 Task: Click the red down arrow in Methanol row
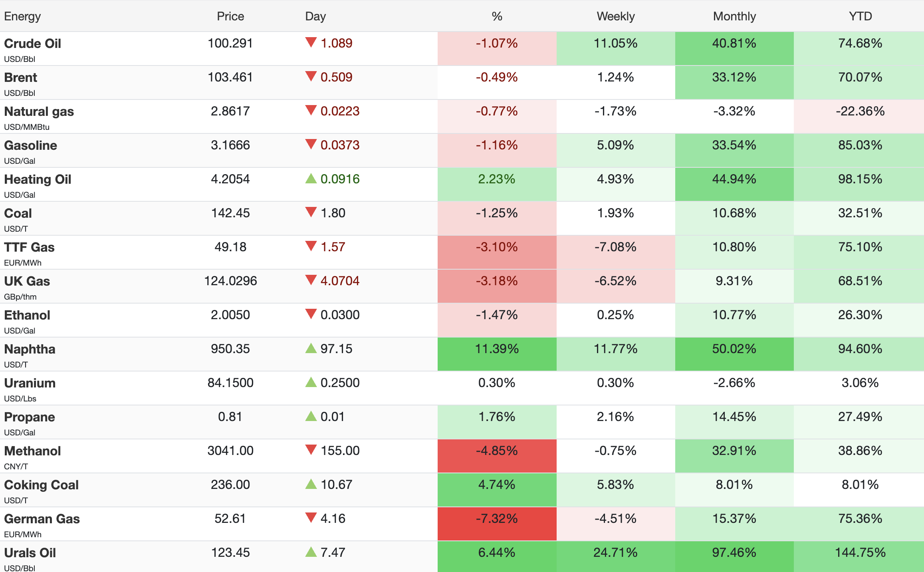pyautogui.click(x=311, y=450)
